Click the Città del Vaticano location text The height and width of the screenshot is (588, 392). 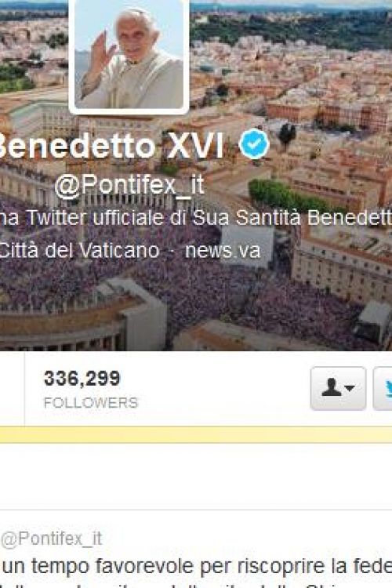[79, 250]
